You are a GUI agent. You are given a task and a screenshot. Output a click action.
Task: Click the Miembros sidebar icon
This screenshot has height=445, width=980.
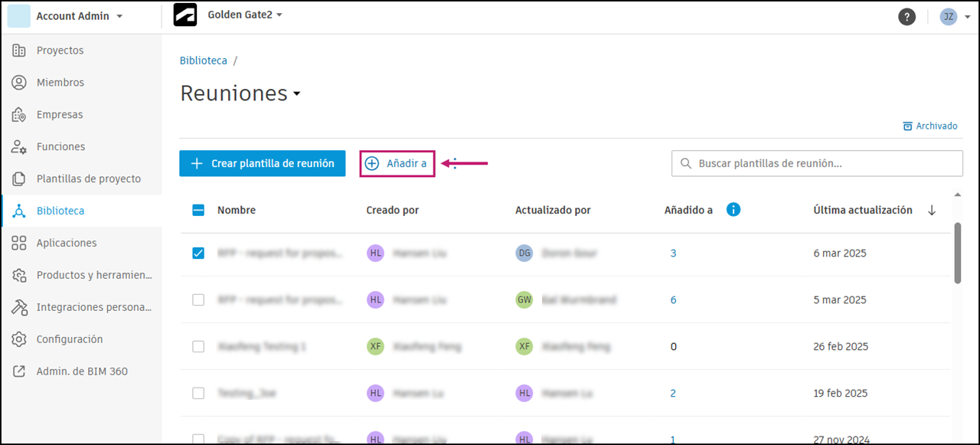(x=20, y=83)
